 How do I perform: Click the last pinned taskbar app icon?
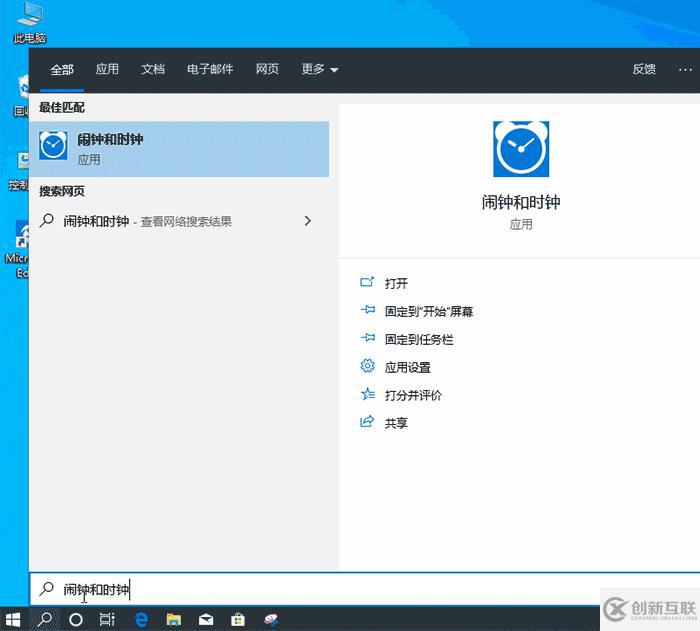[x=271, y=620]
